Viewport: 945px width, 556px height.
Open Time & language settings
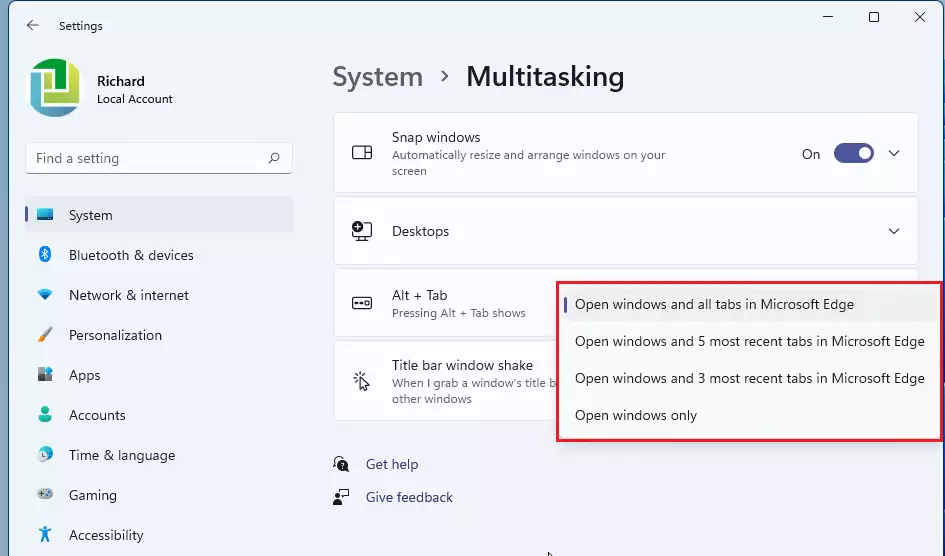[x=121, y=455]
